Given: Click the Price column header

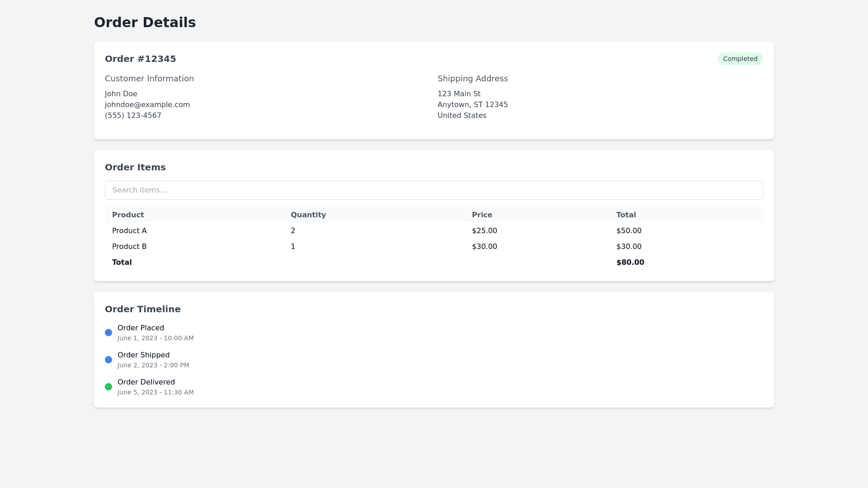Looking at the screenshot, I should point(482,215).
